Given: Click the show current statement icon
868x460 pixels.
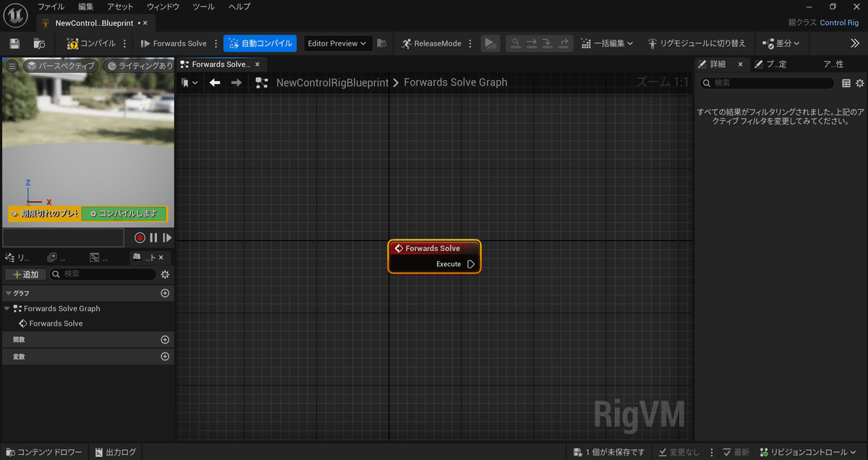Looking at the screenshot, I should pos(516,43).
